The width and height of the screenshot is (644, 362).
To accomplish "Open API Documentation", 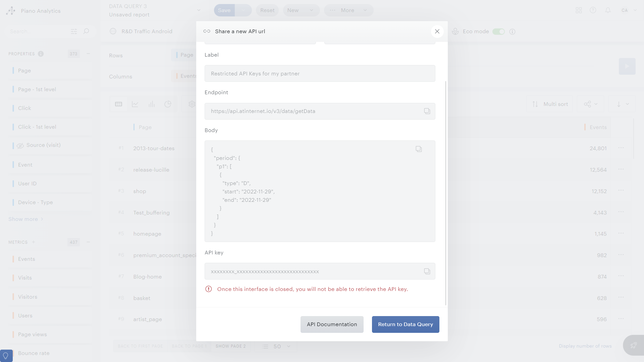I will point(332,324).
